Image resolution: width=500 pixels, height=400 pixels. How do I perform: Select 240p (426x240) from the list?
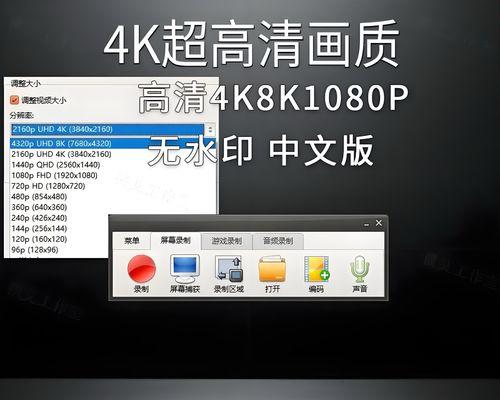tap(39, 218)
